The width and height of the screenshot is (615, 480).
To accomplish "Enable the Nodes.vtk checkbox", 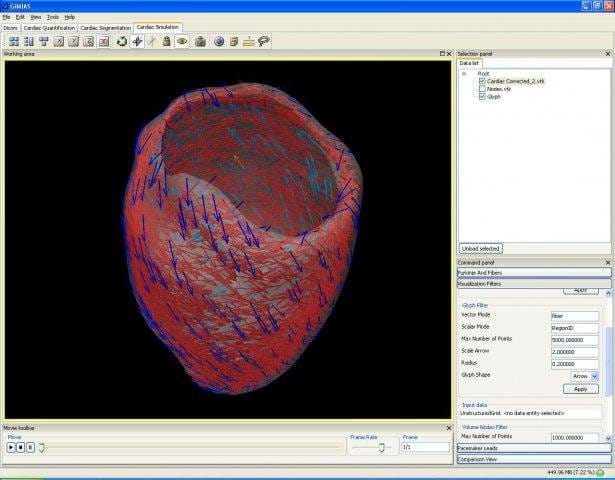I will tap(483, 89).
